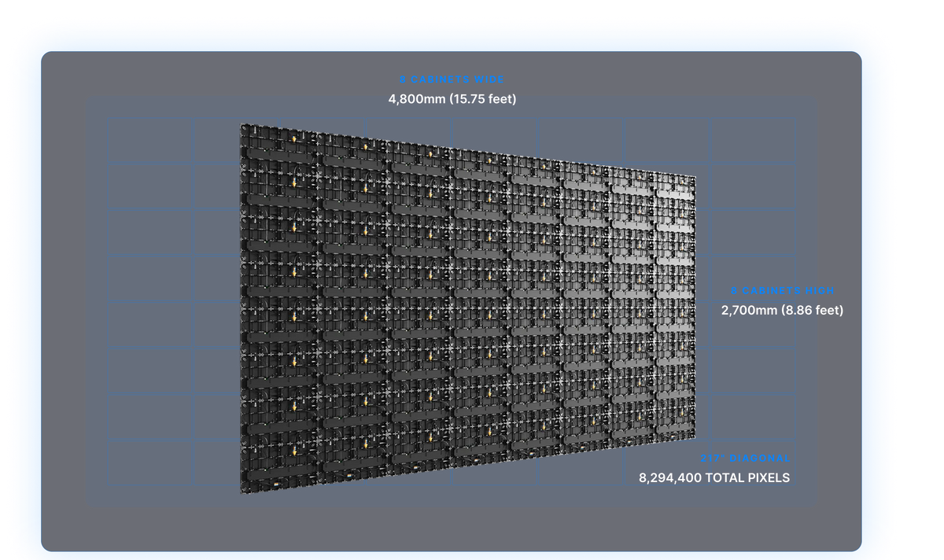Expand the 8 CABINETS HIGH label
Screen dimensions: 944x560
[783, 290]
